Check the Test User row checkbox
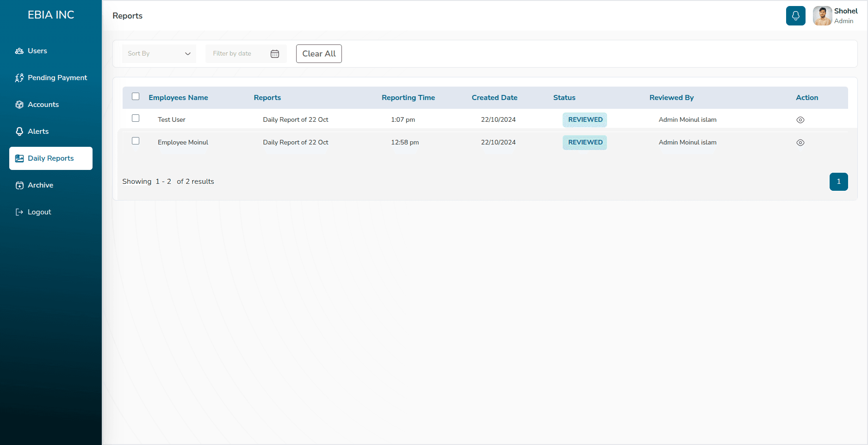This screenshot has height=445, width=868. 136,118
